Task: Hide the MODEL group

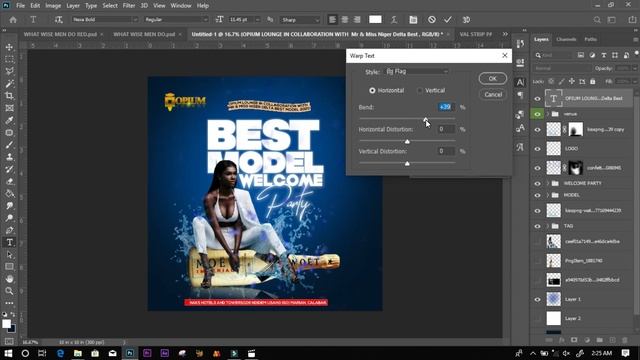Action: 537,195
